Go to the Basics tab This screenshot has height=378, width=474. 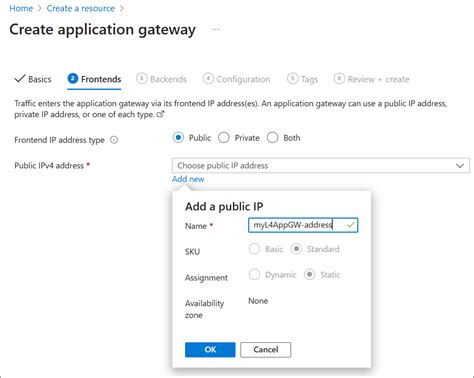pyautogui.click(x=33, y=79)
